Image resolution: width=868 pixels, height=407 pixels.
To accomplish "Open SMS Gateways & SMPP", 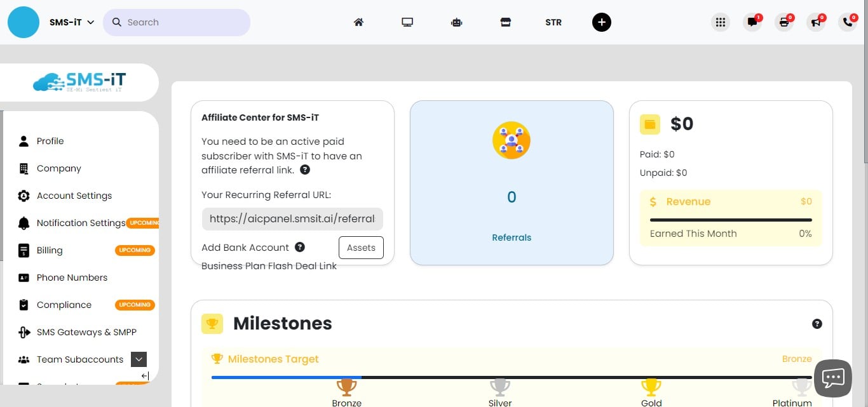I will pyautogui.click(x=86, y=332).
